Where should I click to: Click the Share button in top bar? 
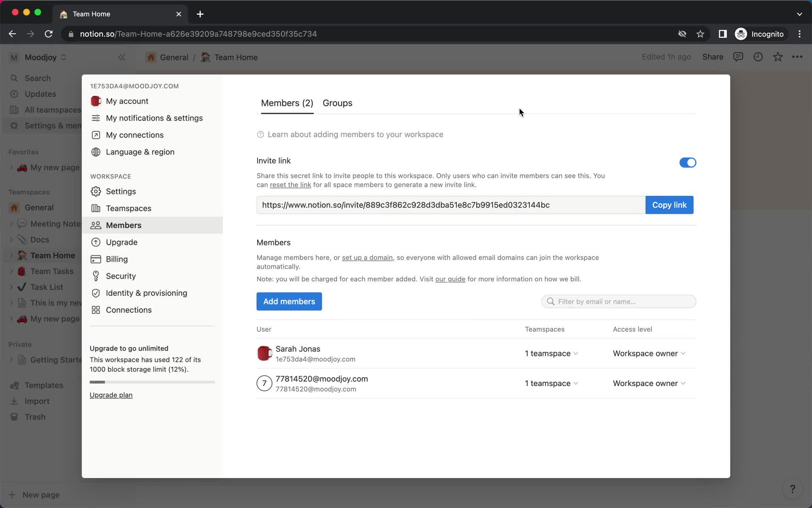pos(713,57)
